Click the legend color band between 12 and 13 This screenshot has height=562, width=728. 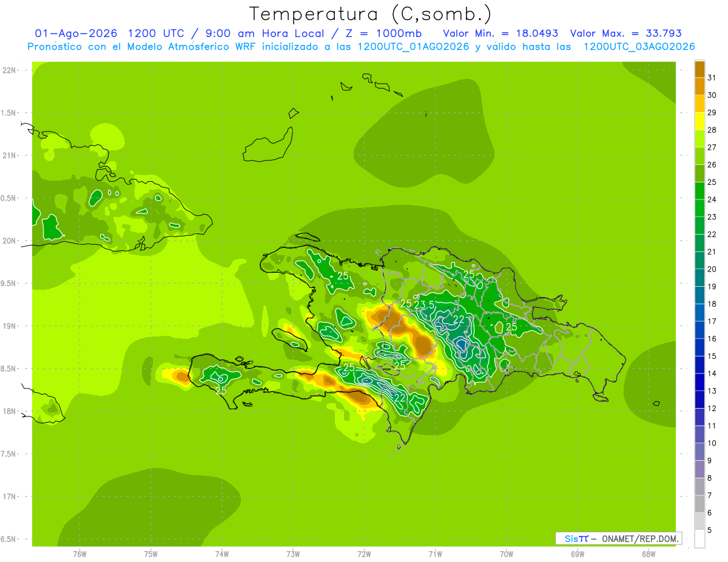(699, 400)
